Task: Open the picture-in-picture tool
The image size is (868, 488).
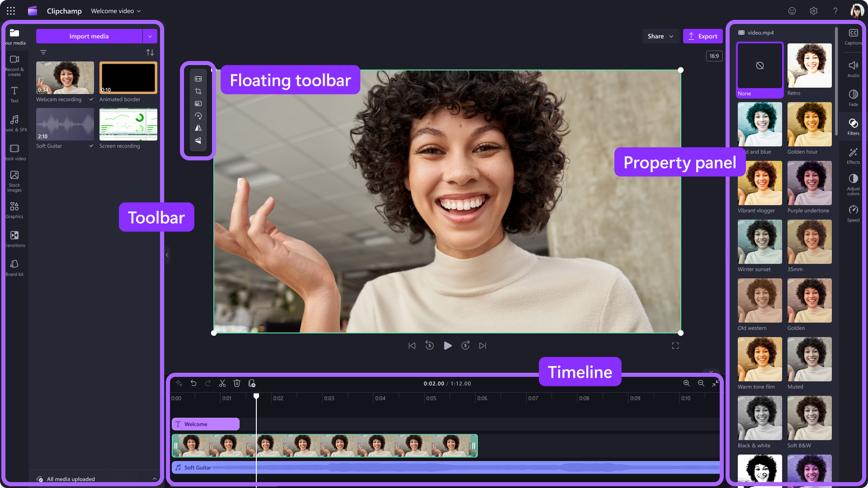Action: (198, 103)
